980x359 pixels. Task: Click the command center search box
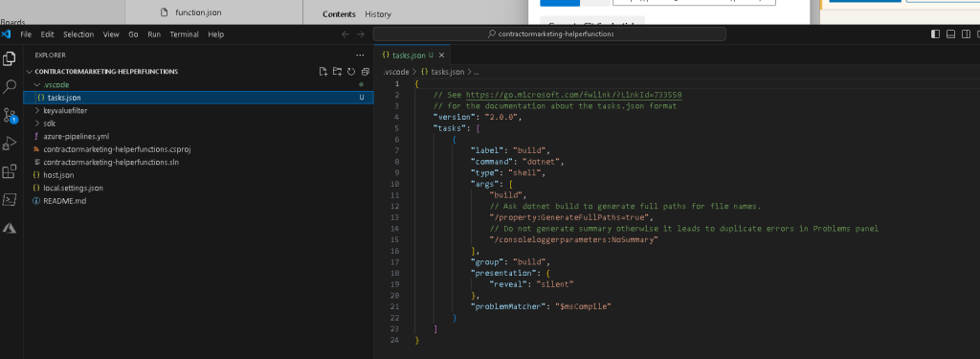[549, 34]
